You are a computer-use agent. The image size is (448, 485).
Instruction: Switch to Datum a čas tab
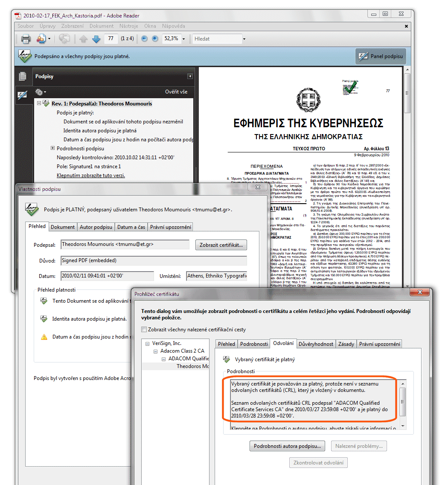pos(131,227)
